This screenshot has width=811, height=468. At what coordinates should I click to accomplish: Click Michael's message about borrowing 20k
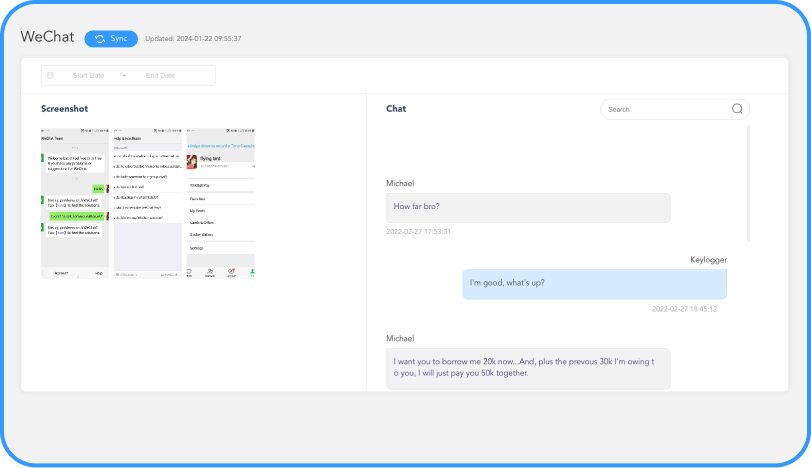click(528, 367)
